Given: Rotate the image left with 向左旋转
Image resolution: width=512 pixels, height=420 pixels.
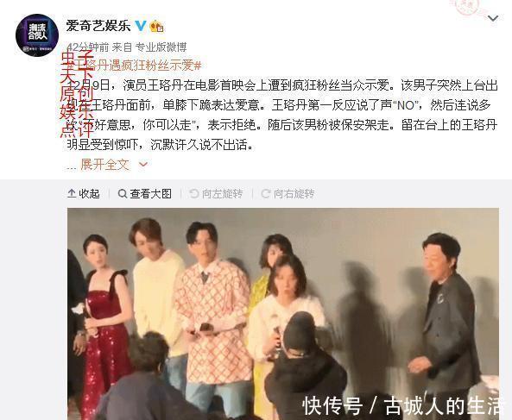Looking at the screenshot, I should [216, 194].
